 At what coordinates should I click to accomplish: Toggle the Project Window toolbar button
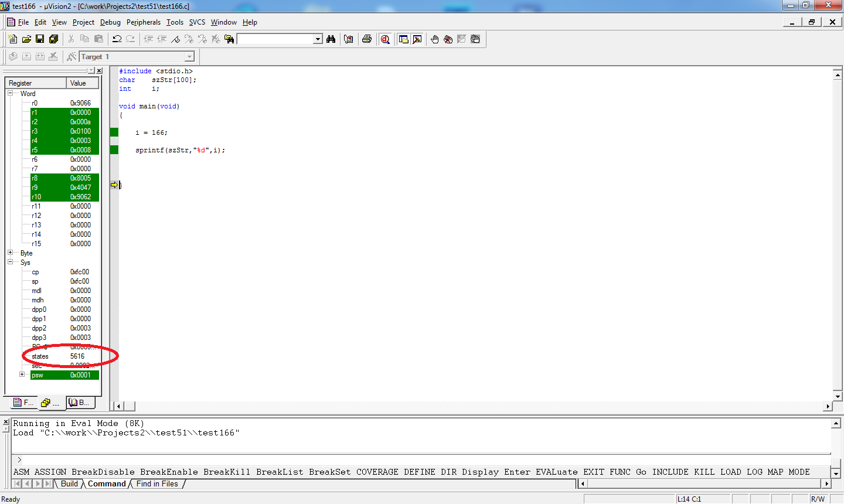[x=404, y=39]
